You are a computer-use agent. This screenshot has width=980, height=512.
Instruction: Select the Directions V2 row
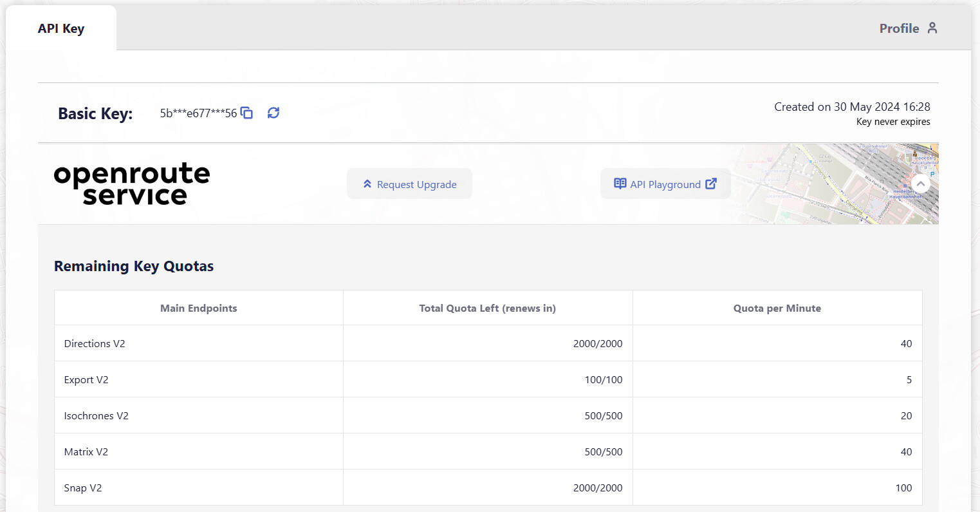pos(95,343)
